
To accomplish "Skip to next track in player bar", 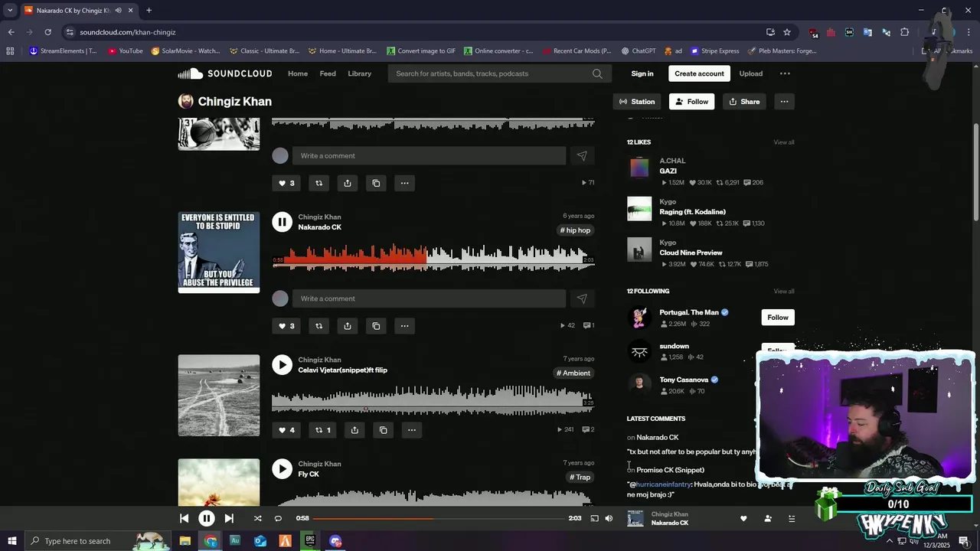I will (x=229, y=518).
